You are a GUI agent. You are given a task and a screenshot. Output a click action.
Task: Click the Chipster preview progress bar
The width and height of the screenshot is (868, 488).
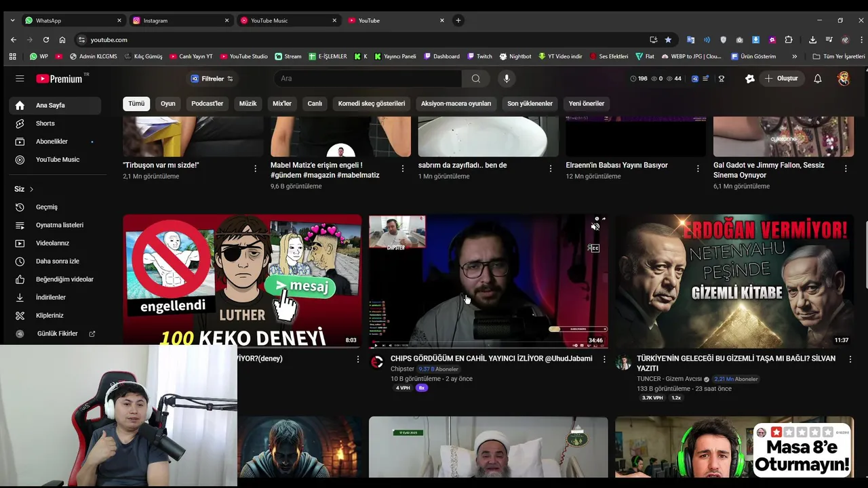point(488,347)
